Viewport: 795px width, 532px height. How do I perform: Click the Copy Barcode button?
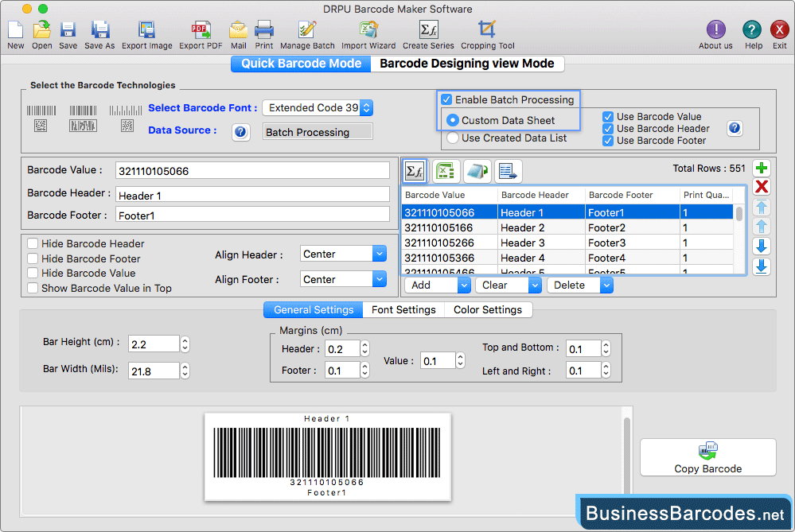[x=707, y=457]
